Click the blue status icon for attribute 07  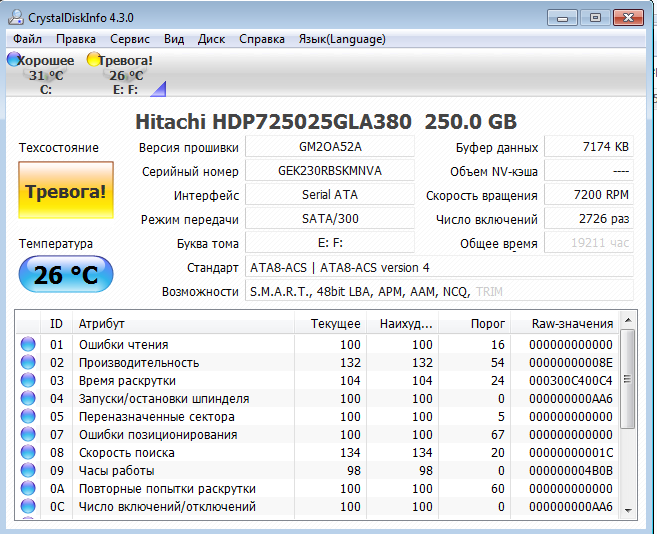pyautogui.click(x=28, y=434)
